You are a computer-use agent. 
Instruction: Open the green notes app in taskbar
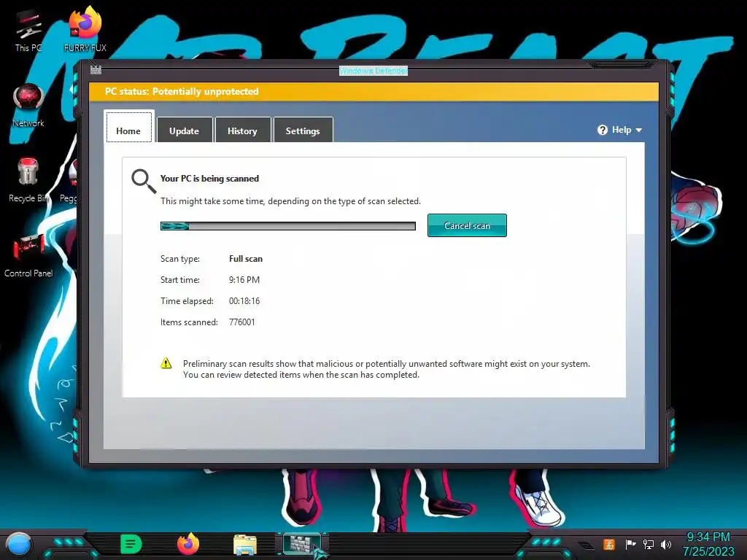point(131,544)
